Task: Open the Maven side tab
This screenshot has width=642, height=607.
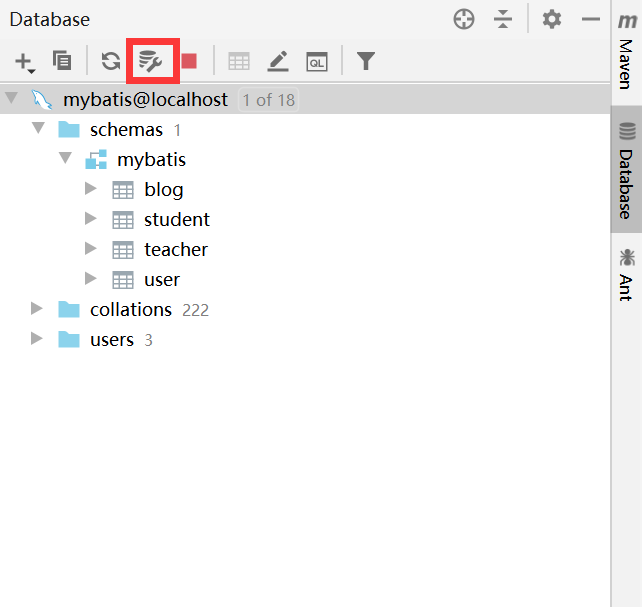Action: [626, 51]
